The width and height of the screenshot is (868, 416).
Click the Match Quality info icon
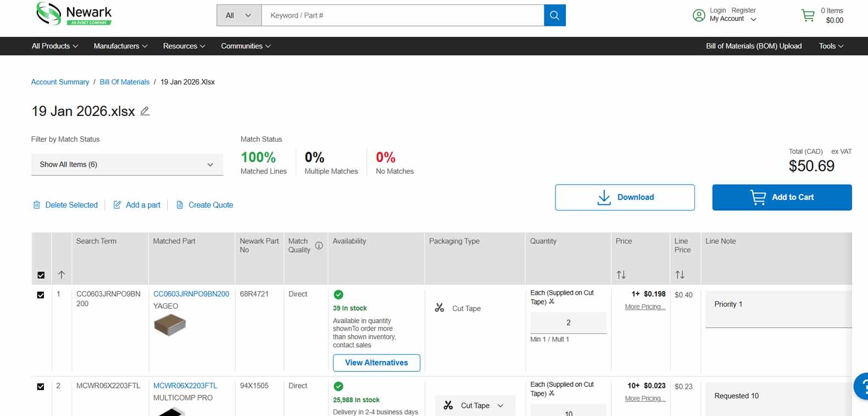click(x=319, y=246)
